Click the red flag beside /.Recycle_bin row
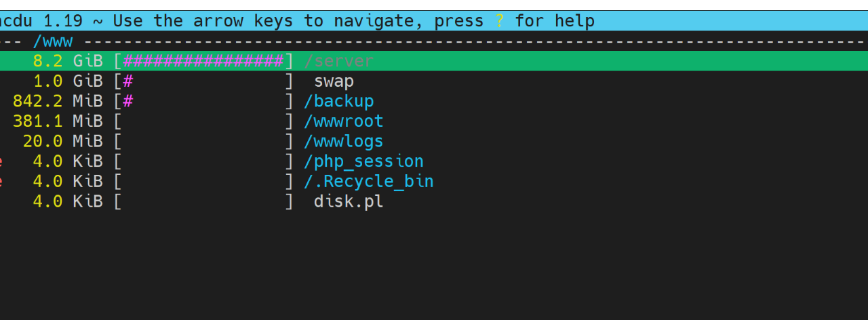 (1, 182)
